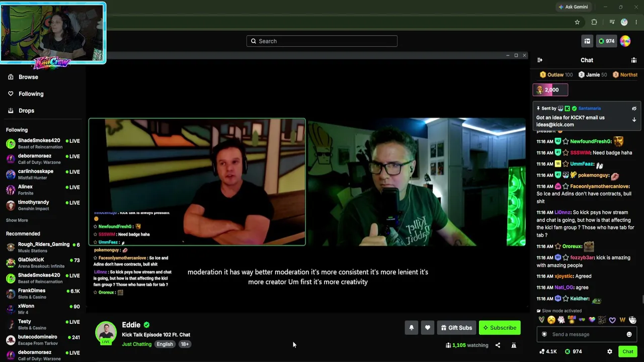The width and height of the screenshot is (644, 362).
Task: Open the Just Chatting category link
Action: [136, 344]
